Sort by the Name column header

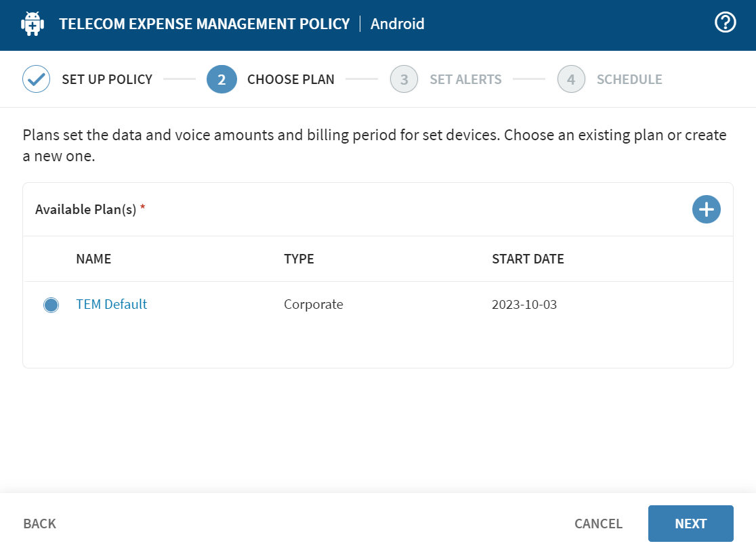pos(93,259)
